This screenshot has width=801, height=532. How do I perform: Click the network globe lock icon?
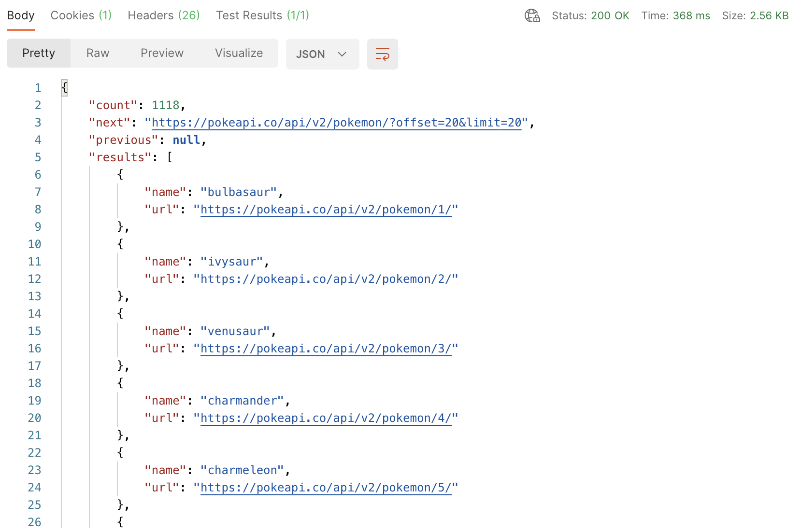pyautogui.click(x=532, y=16)
